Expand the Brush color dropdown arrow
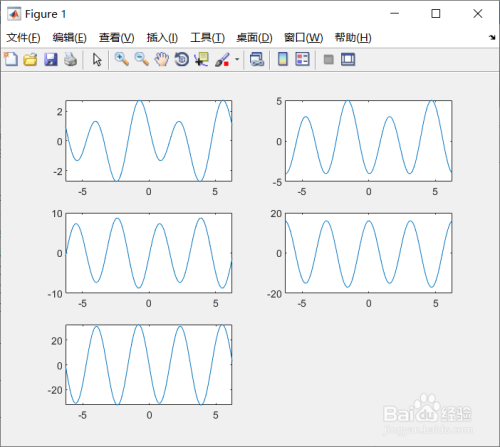This screenshot has width=500, height=447. tap(237, 60)
